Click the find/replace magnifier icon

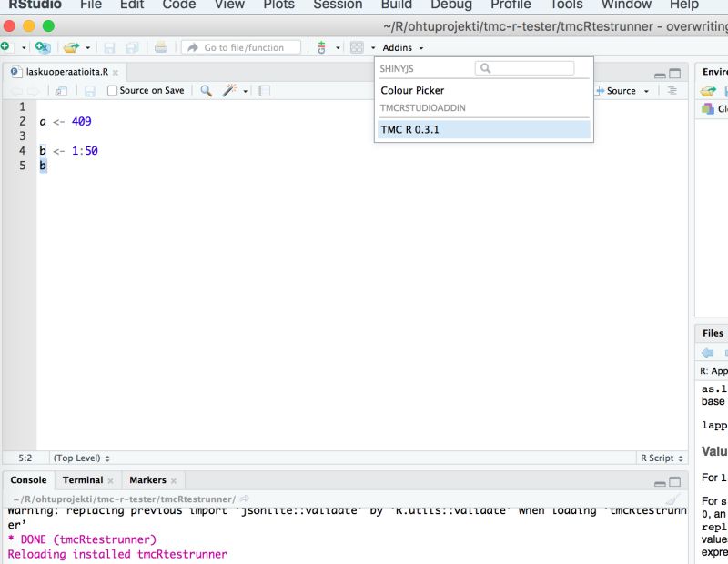pos(207,91)
